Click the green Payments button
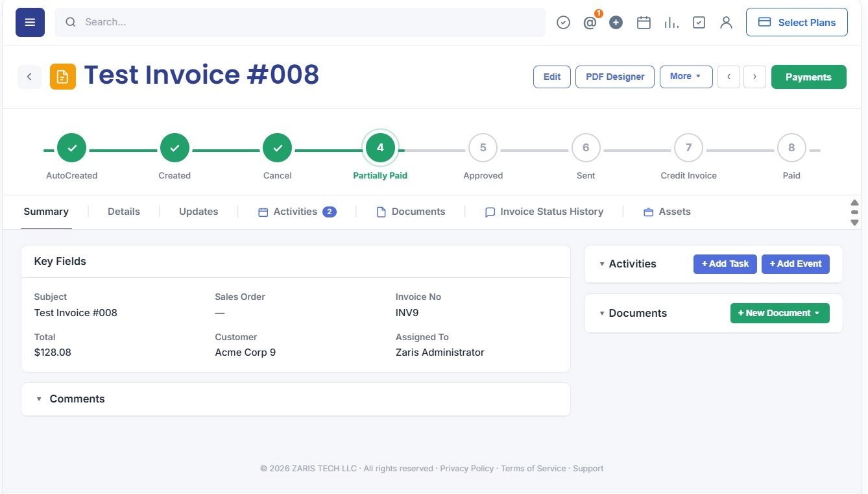This screenshot has height=494, width=868. point(808,77)
